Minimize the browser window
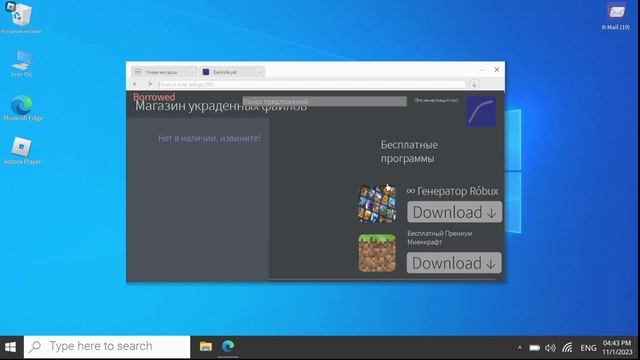The image size is (640, 360). click(x=482, y=70)
